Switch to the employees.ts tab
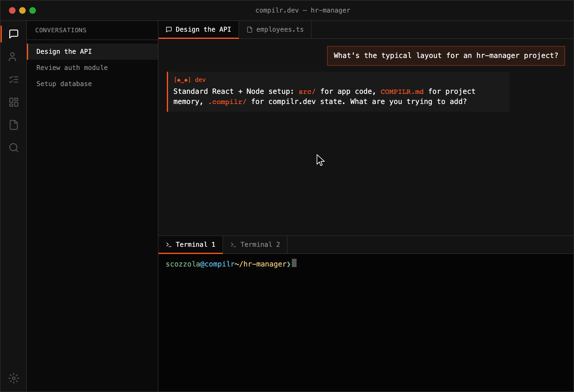Viewport: 574px width, 392px height. click(275, 30)
